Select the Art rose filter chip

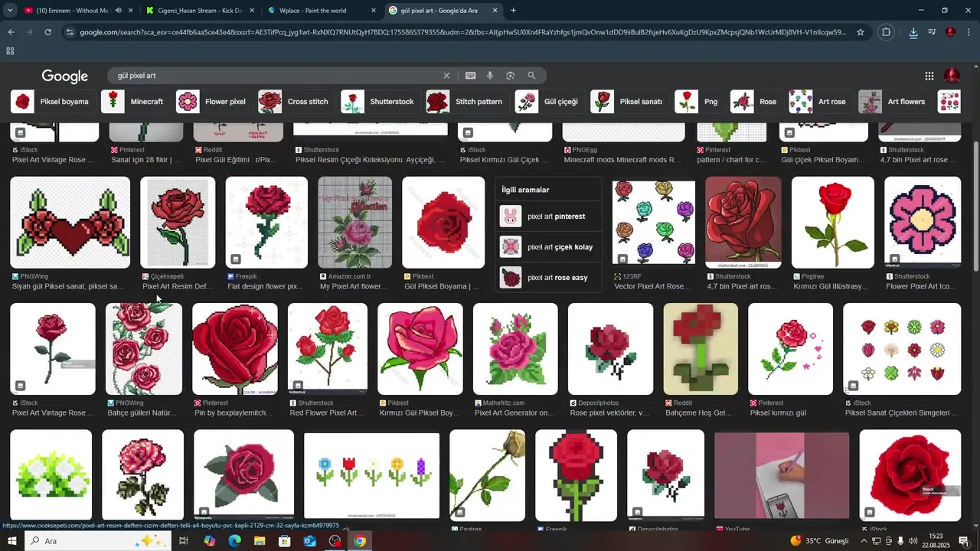pos(821,101)
